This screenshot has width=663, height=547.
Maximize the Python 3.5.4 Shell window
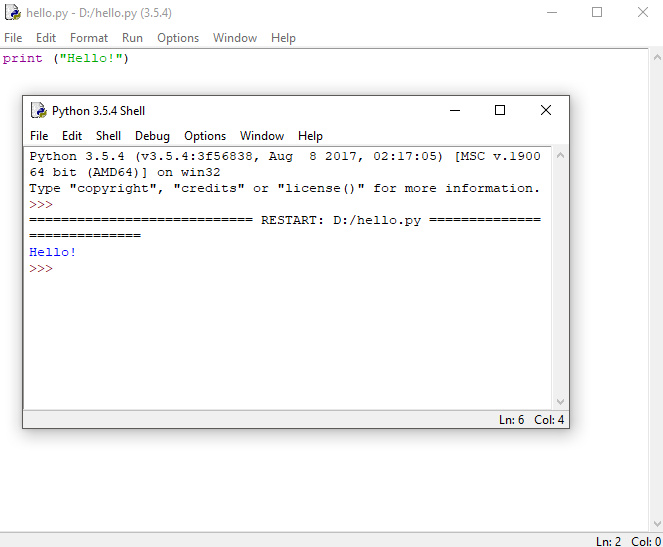(500, 110)
